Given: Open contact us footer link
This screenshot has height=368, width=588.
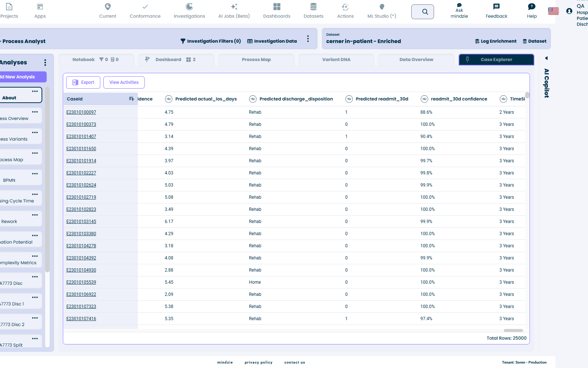Looking at the screenshot, I should [295, 362].
